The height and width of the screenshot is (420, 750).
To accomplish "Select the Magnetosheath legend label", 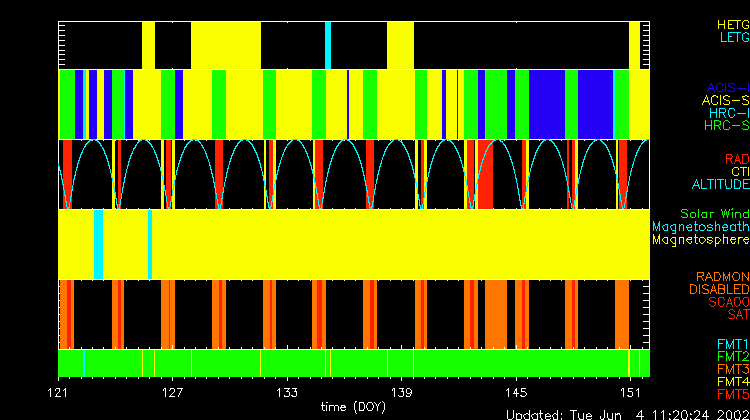I will point(700,227).
